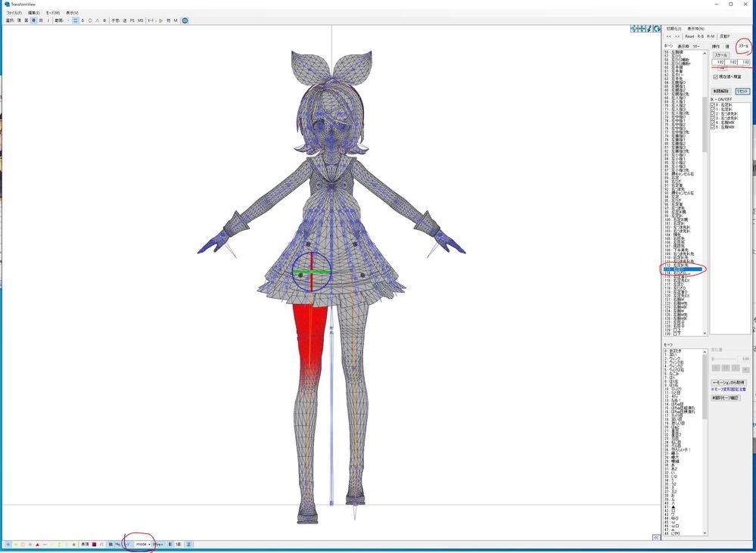756x553 pixels.
Task: Click the スケール apply button
Action: point(720,55)
